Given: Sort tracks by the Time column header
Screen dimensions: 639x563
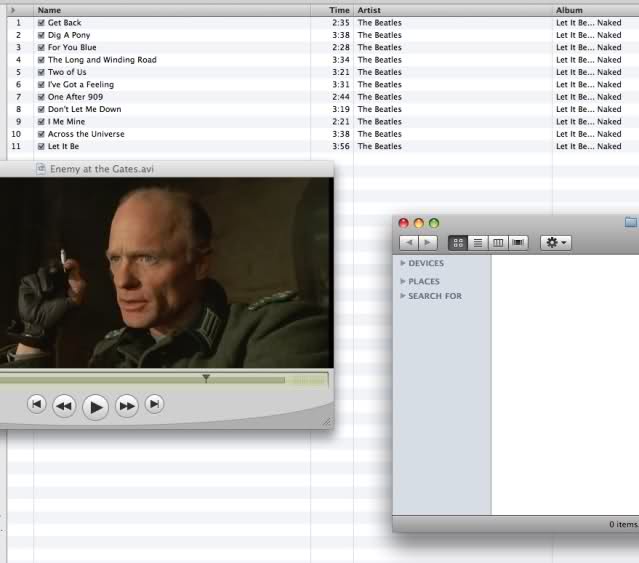Looking at the screenshot, I should 332,10.
